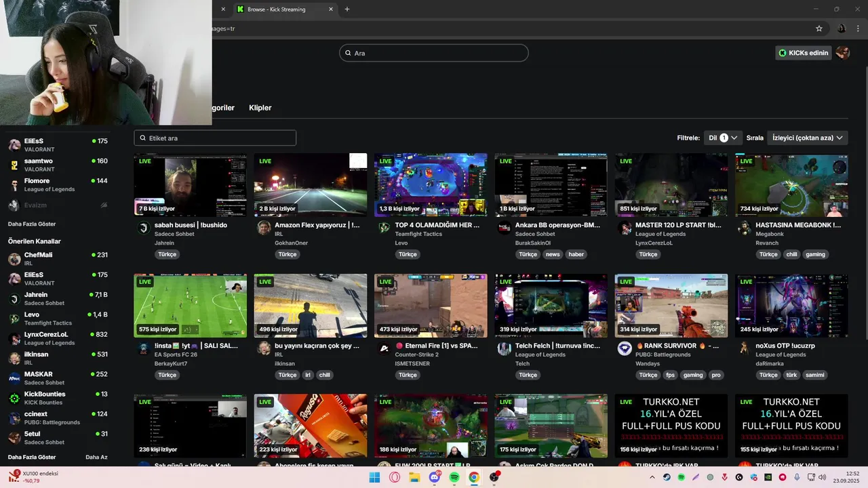
Task: Open ccinext channel in the sidebar
Action: click(x=58, y=418)
